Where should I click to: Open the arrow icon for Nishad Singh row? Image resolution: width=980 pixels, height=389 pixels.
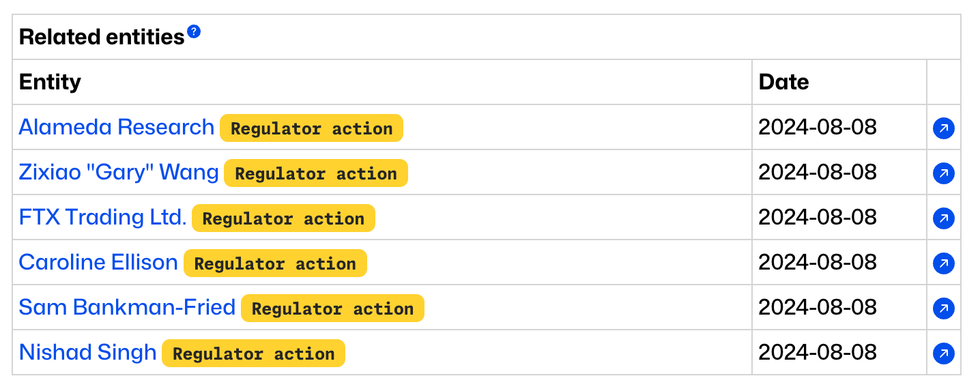click(943, 354)
